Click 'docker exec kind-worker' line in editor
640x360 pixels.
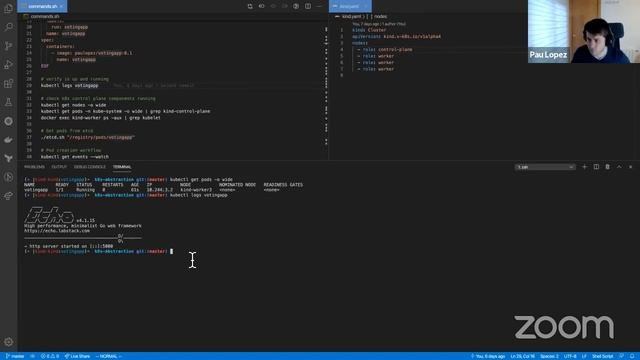point(101,118)
